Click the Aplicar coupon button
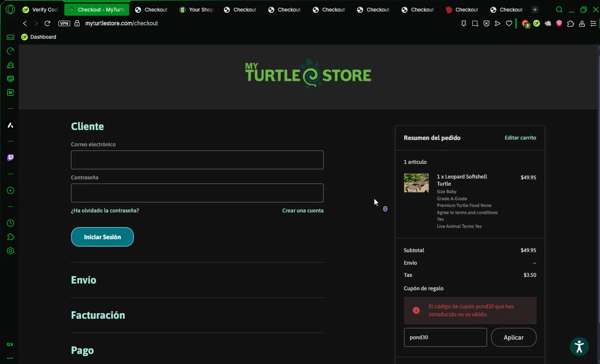The width and height of the screenshot is (600, 364). 514,337
